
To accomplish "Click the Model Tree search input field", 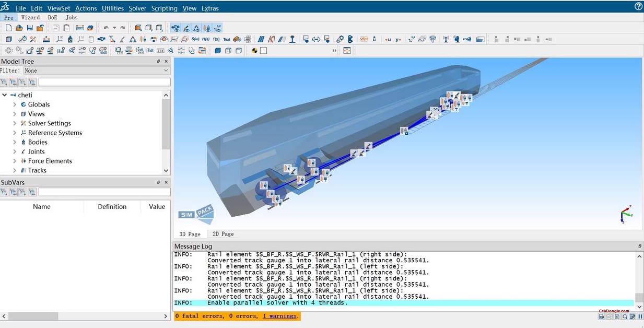I will coord(104,82).
